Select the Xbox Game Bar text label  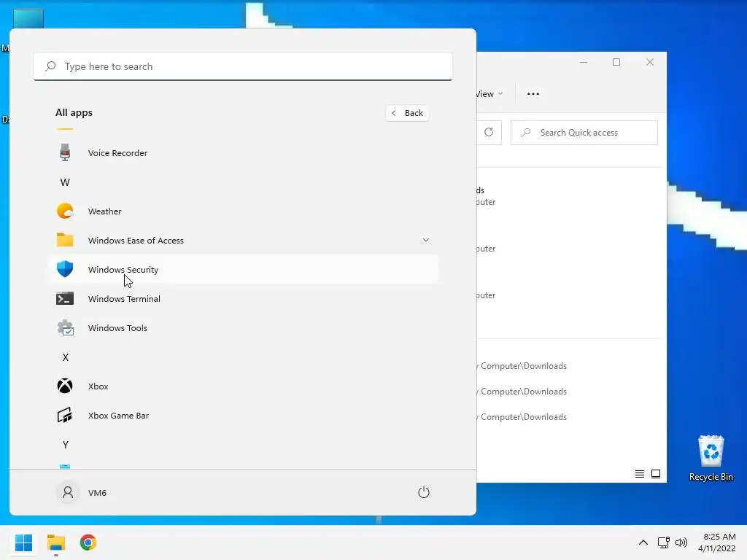coord(119,416)
